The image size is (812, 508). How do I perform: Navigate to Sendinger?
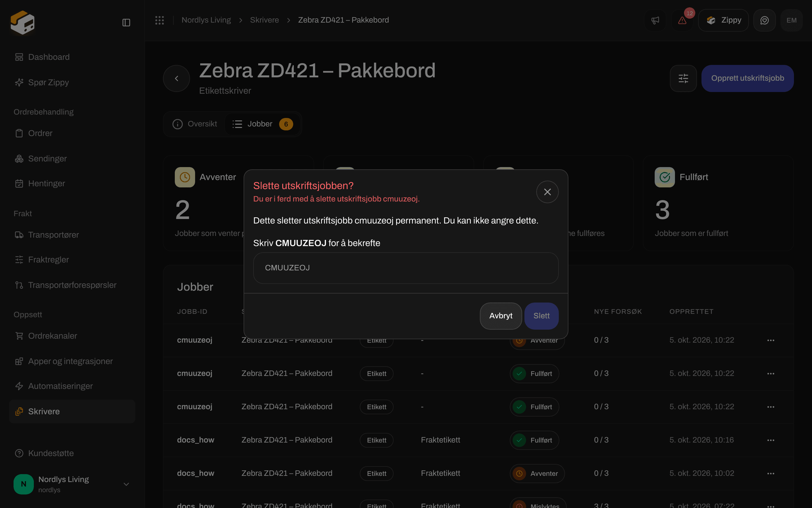(x=72, y=159)
